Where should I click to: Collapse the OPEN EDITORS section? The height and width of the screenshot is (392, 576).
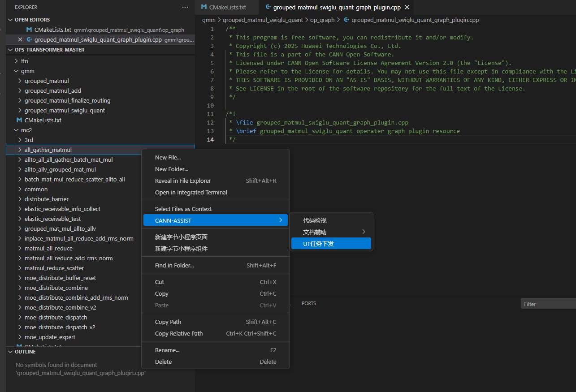tap(11, 20)
